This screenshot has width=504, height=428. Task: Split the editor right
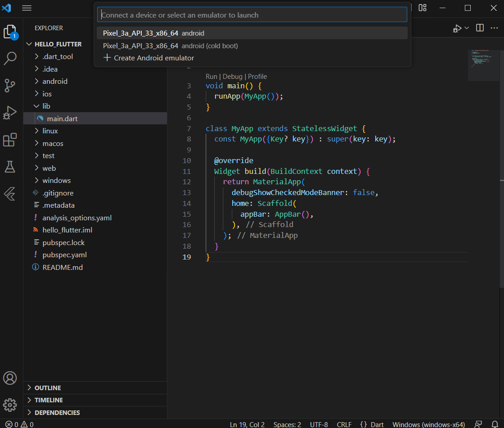coord(480,28)
